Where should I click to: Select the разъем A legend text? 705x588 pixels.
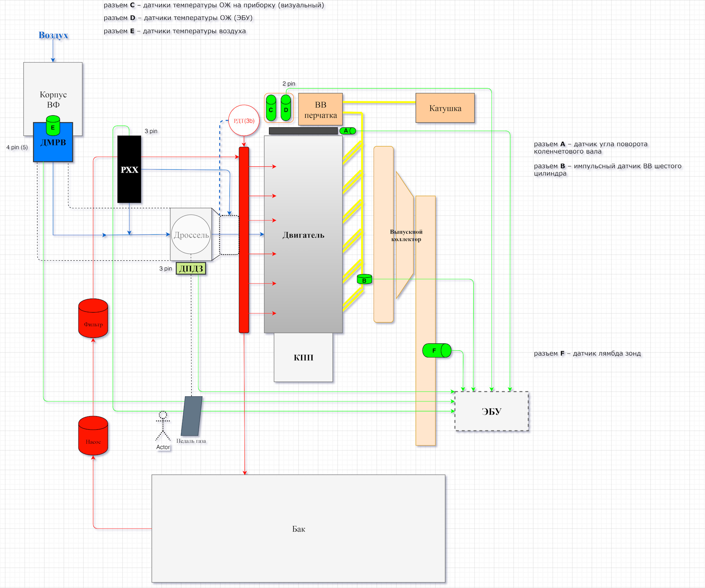[x=591, y=148]
